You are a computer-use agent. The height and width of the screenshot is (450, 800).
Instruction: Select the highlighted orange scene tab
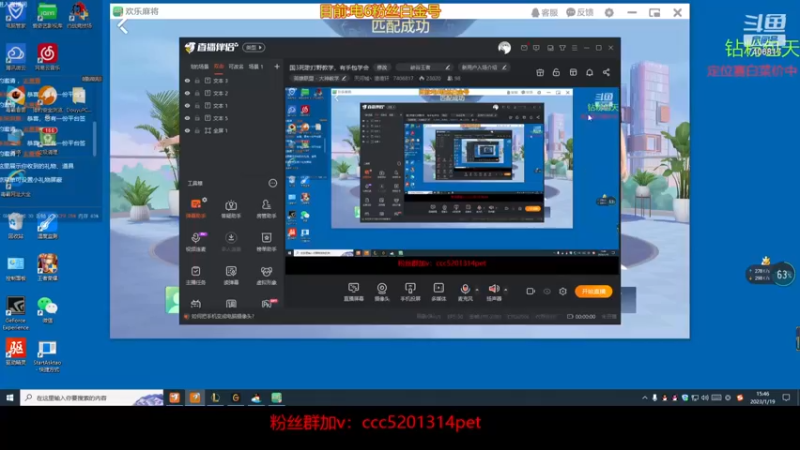coord(219,66)
